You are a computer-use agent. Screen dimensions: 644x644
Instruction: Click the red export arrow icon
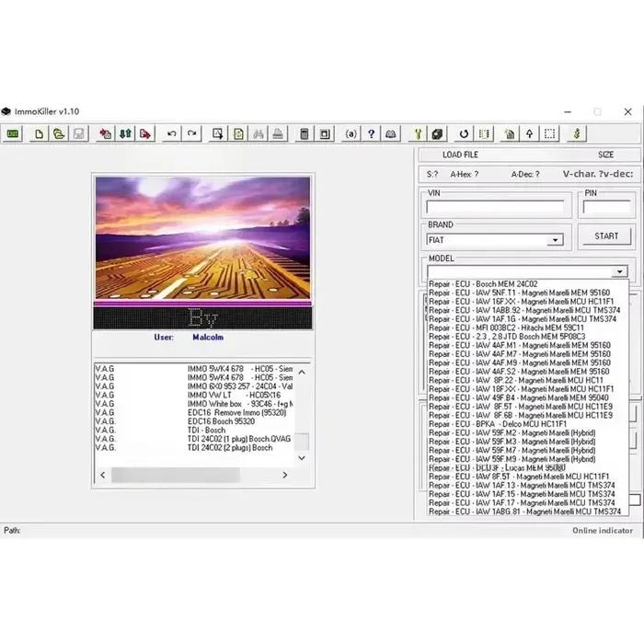click(145, 134)
